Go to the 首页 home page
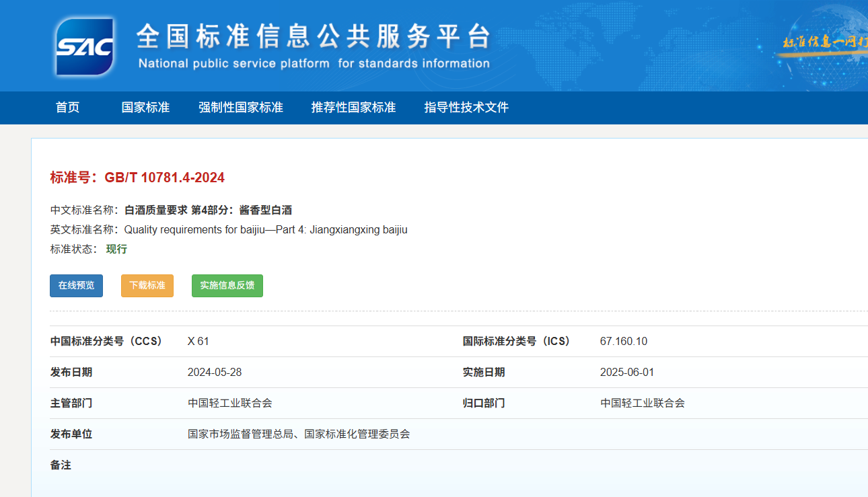The image size is (868, 497). pos(67,108)
